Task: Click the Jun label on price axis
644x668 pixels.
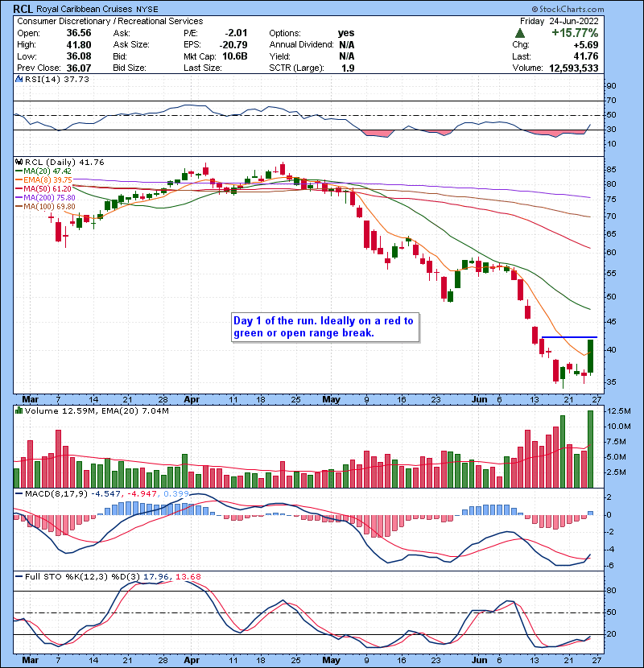Action: [480, 400]
